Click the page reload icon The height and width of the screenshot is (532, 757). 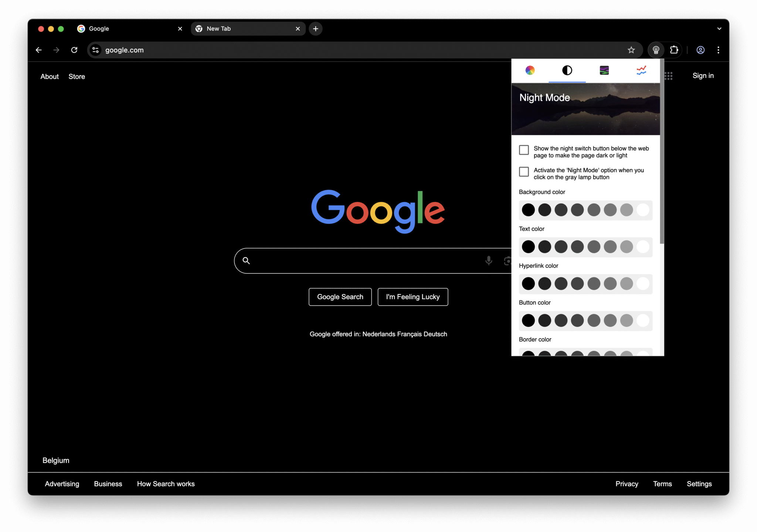pyautogui.click(x=74, y=50)
